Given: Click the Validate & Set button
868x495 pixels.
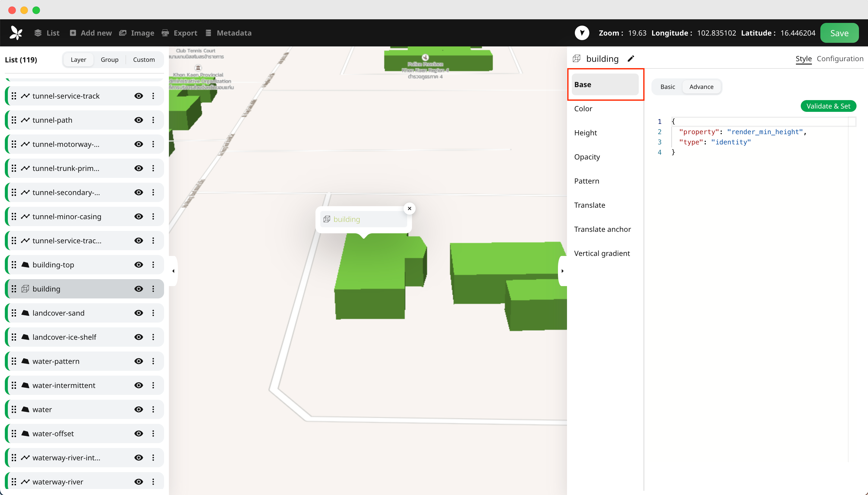Looking at the screenshot, I should pyautogui.click(x=828, y=106).
